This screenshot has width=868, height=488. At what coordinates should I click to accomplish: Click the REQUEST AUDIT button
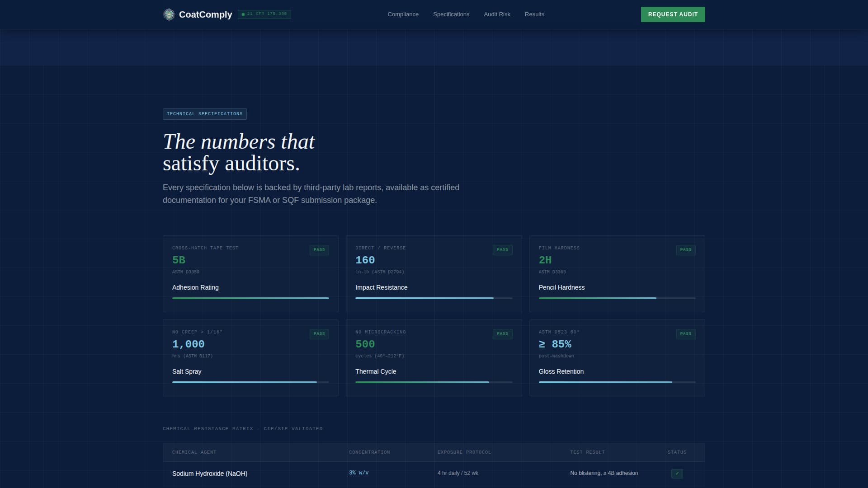click(673, 14)
